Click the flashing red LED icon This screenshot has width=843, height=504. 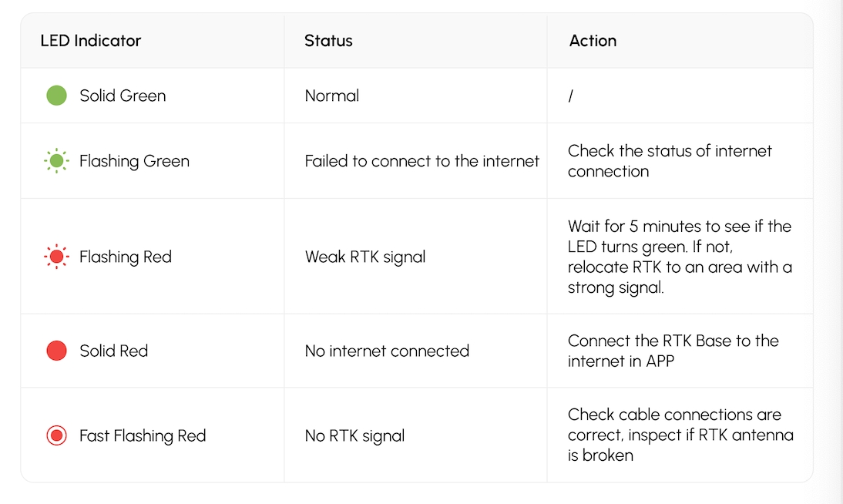coord(56,257)
